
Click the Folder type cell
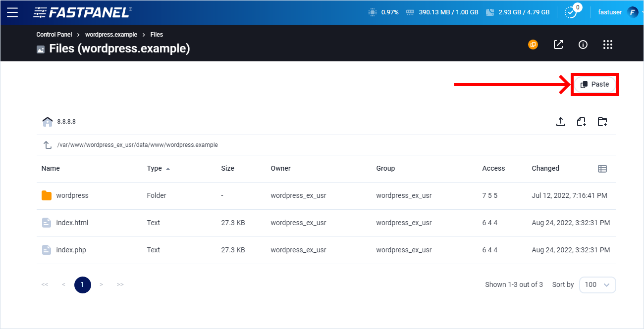point(157,195)
